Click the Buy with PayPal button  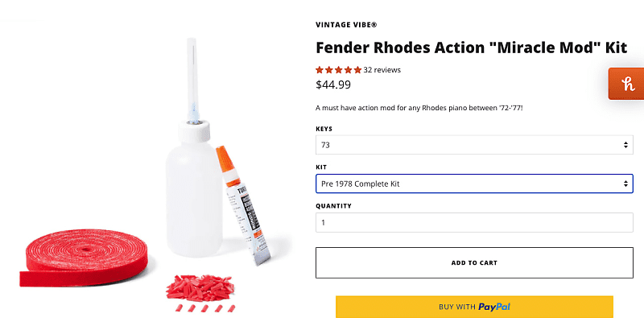(473, 307)
